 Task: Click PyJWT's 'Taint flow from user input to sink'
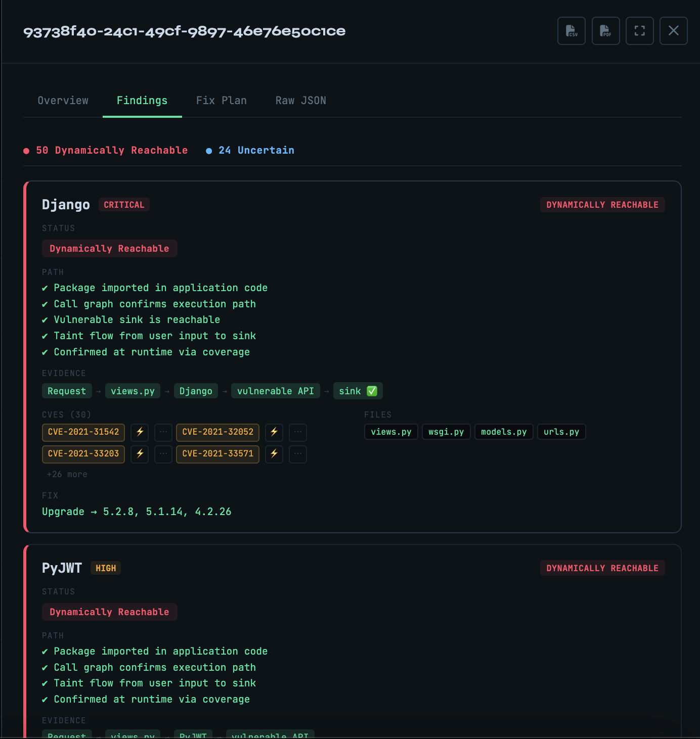149,683
